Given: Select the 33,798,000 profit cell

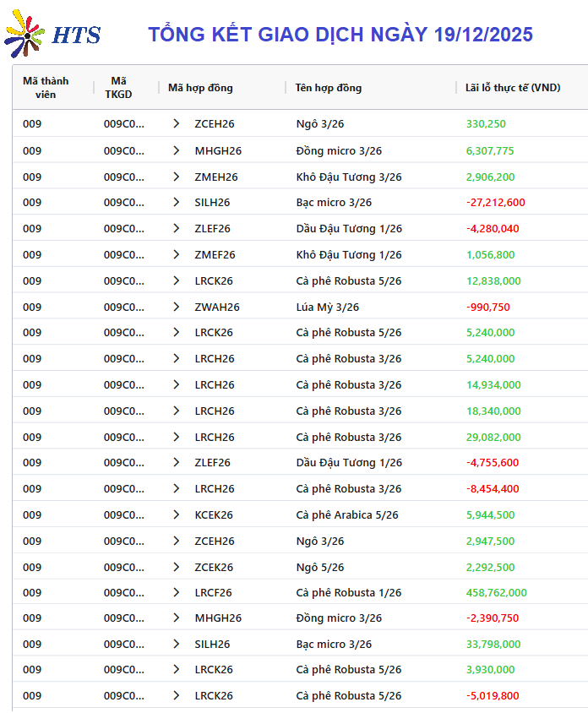Looking at the screenshot, I should tap(493, 644).
